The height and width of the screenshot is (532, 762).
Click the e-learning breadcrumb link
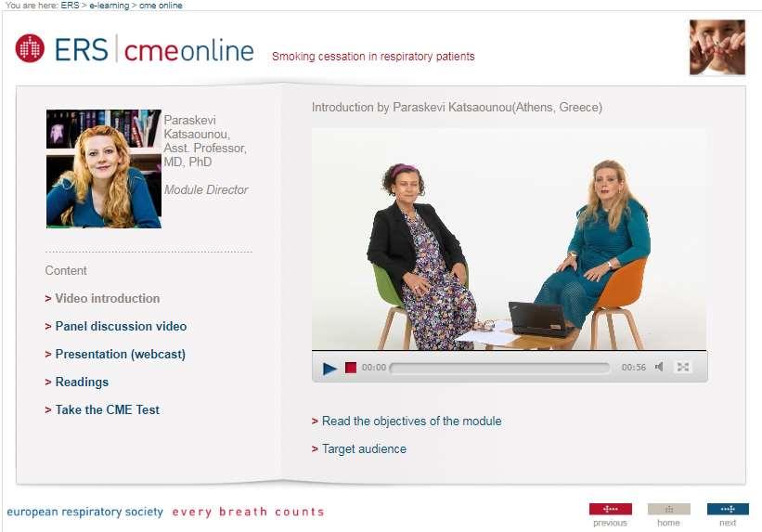(110, 6)
